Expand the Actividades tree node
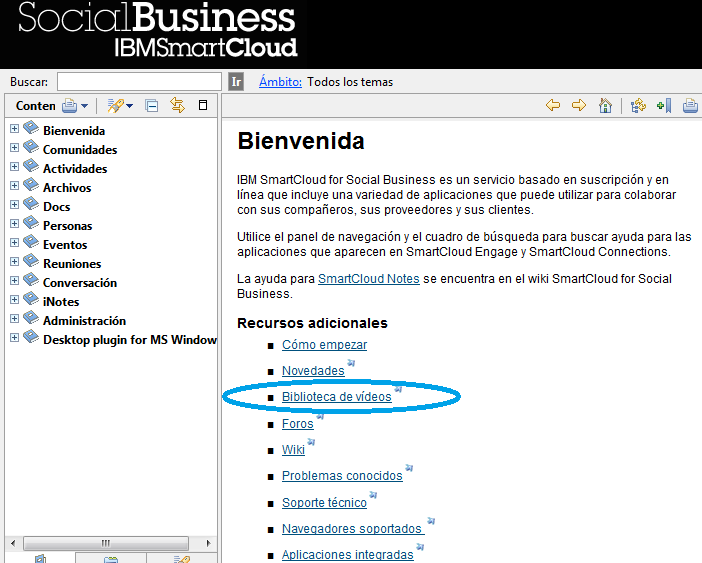The width and height of the screenshot is (702, 563). pyautogui.click(x=14, y=166)
